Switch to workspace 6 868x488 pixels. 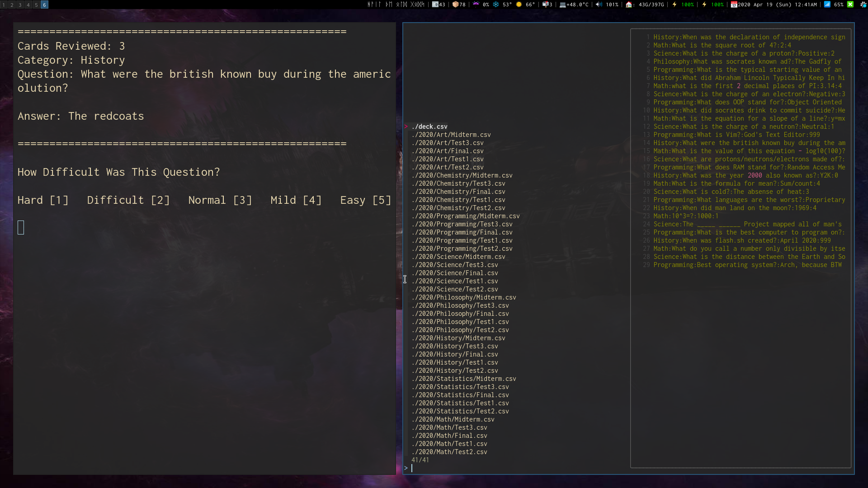coord(44,5)
